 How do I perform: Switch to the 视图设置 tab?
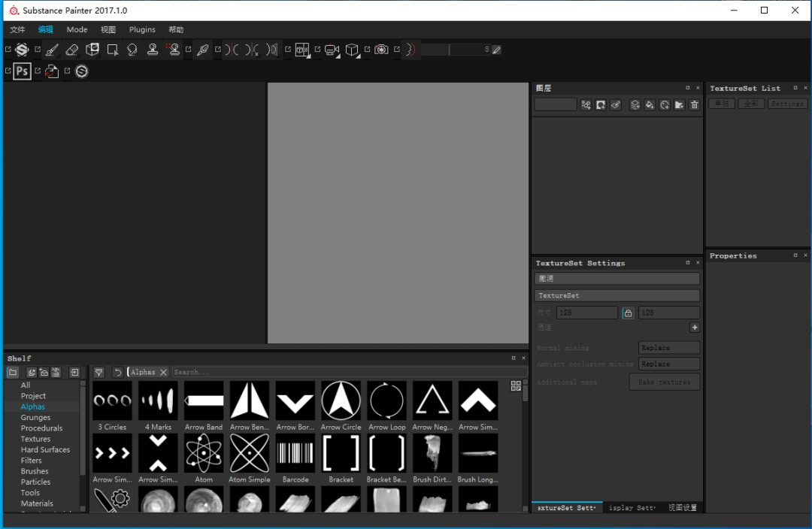(683, 508)
